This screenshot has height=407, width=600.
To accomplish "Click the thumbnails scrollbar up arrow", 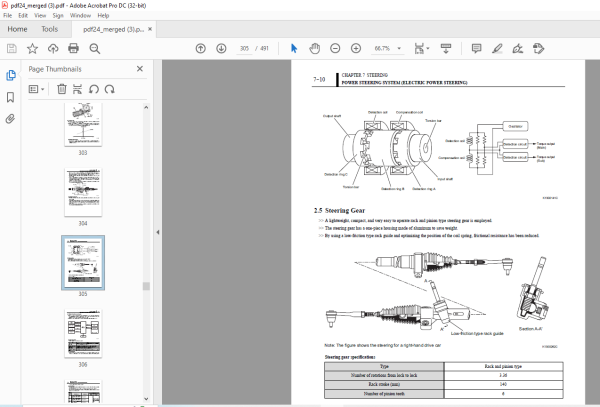I will [x=146, y=107].
